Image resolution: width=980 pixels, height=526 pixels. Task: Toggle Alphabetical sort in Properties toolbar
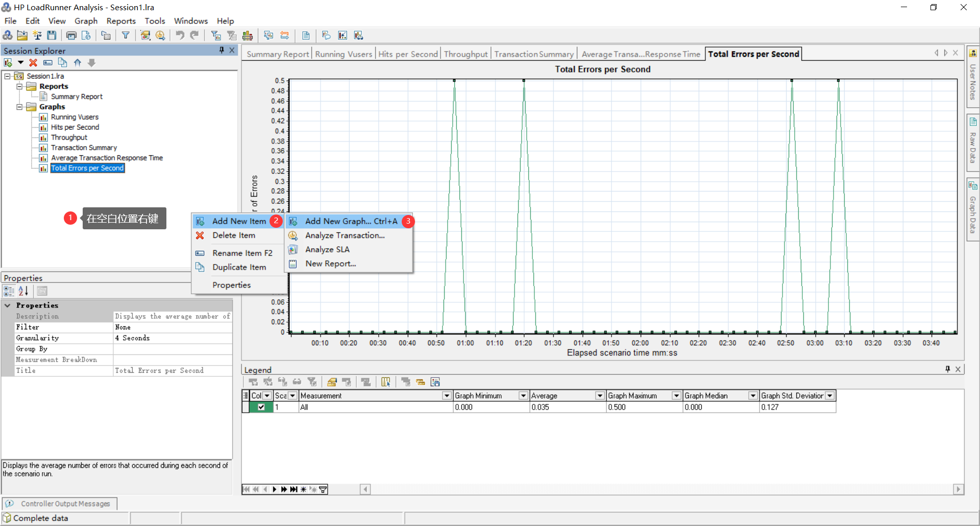click(x=23, y=291)
